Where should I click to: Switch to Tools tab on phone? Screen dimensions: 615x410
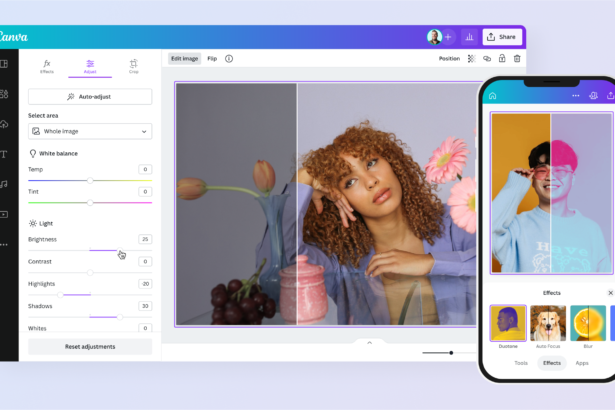click(521, 363)
